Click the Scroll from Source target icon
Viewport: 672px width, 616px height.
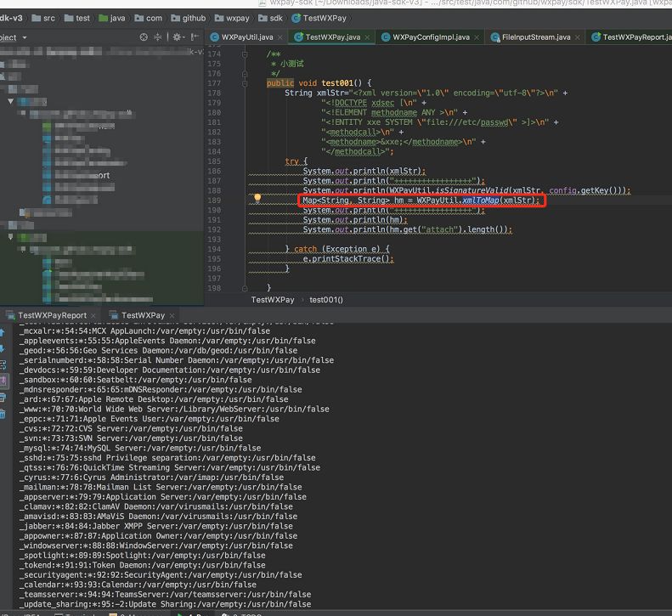pyautogui.click(x=144, y=37)
